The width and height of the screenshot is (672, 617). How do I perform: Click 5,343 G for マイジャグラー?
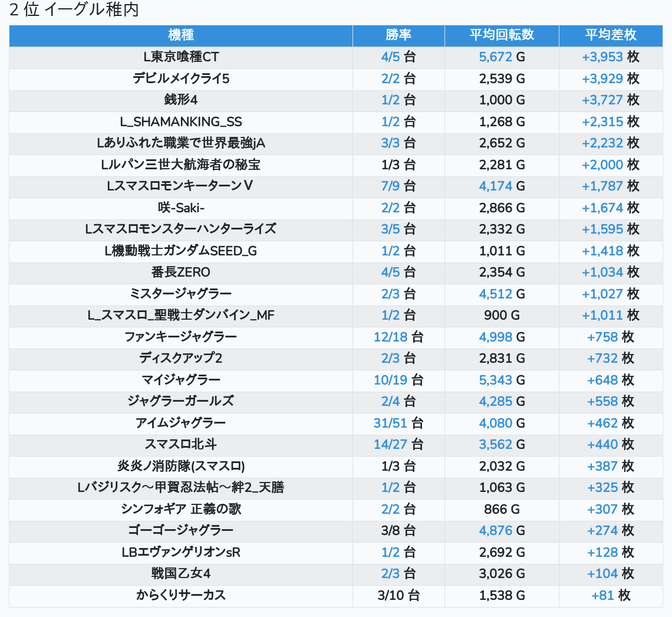(502, 380)
